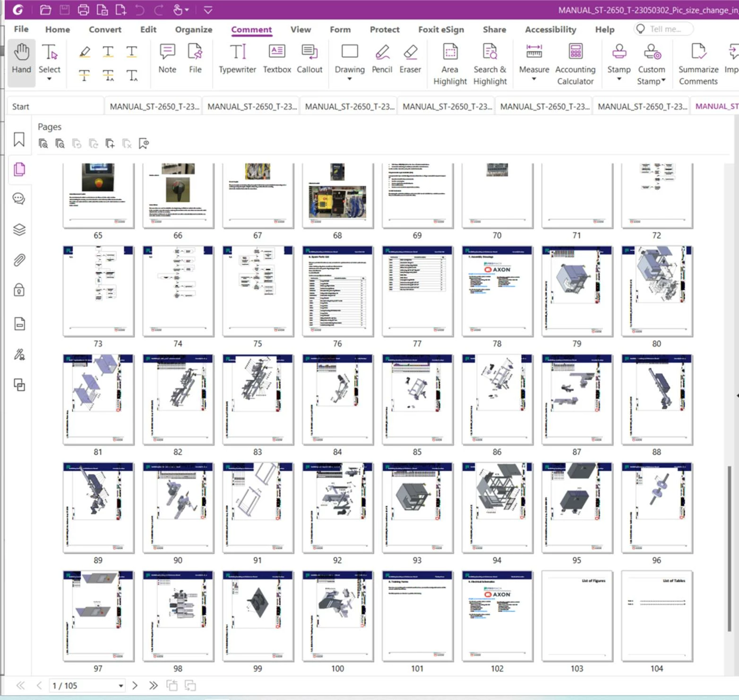The height and width of the screenshot is (700, 739).
Task: Click Summarize Comments
Action: 698,64
